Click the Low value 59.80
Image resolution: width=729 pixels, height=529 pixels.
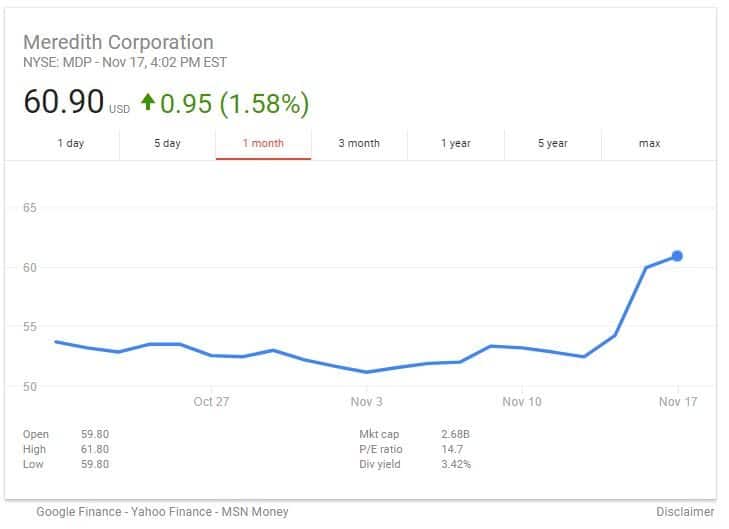95,464
